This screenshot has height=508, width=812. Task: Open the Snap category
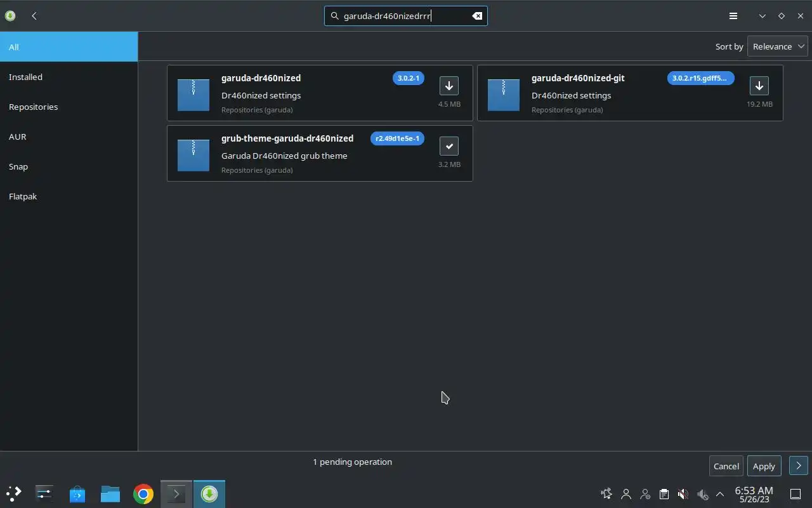pyautogui.click(x=69, y=166)
